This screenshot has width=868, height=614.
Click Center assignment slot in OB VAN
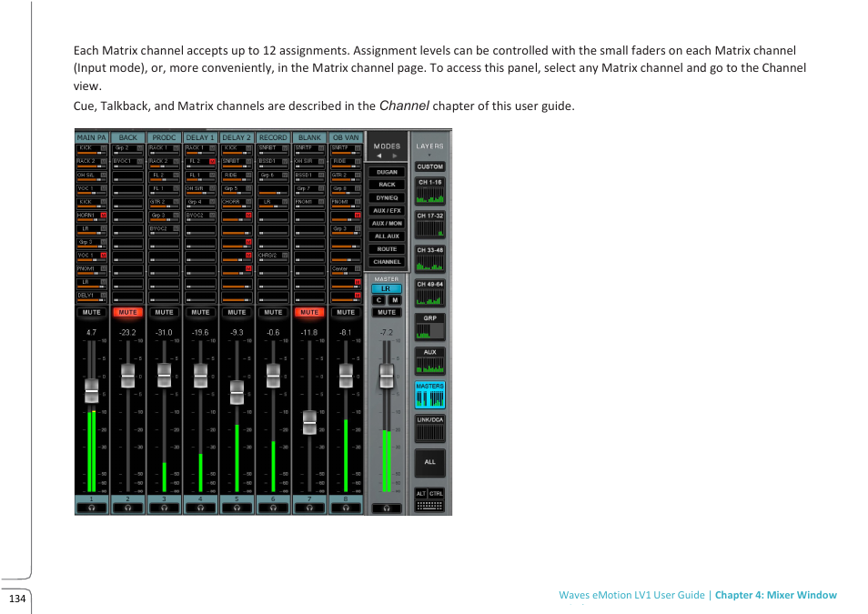[x=346, y=269]
